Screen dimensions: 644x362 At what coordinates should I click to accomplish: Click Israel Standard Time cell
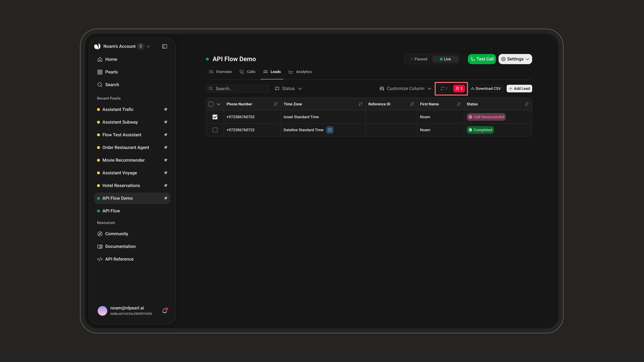[x=323, y=117]
